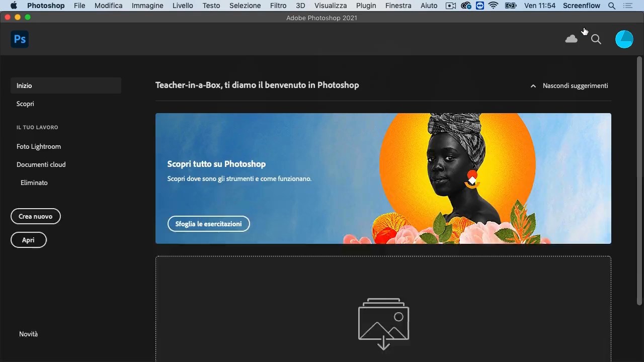Open the Testo menu
This screenshot has height=362, width=644.
pyautogui.click(x=211, y=6)
